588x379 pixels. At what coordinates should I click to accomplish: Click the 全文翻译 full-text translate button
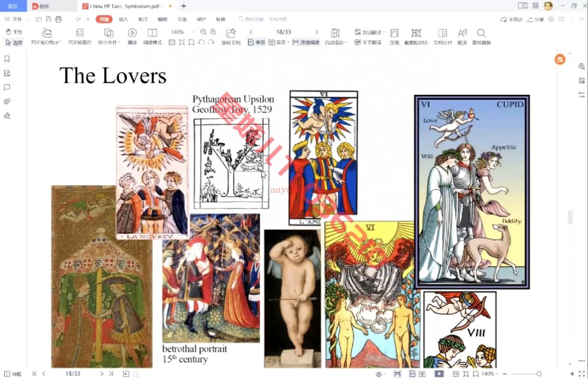[367, 42]
